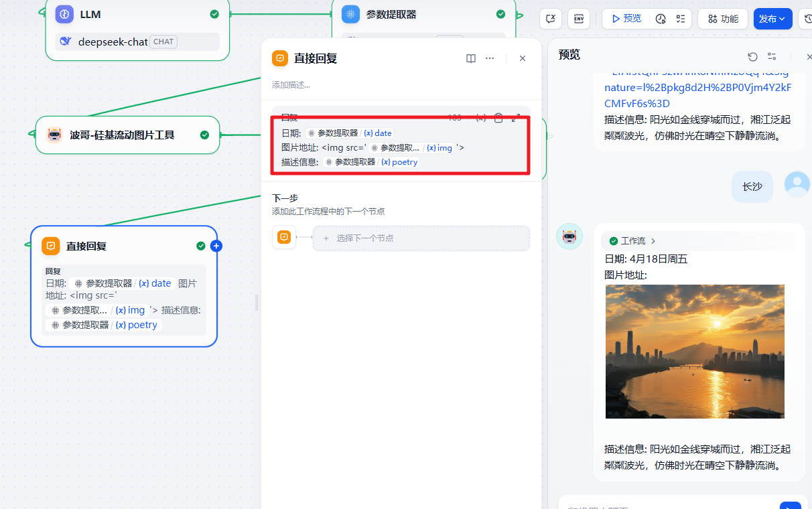Copy reply content with clipboard icon
Viewport: 812px width, 509px height.
click(498, 118)
